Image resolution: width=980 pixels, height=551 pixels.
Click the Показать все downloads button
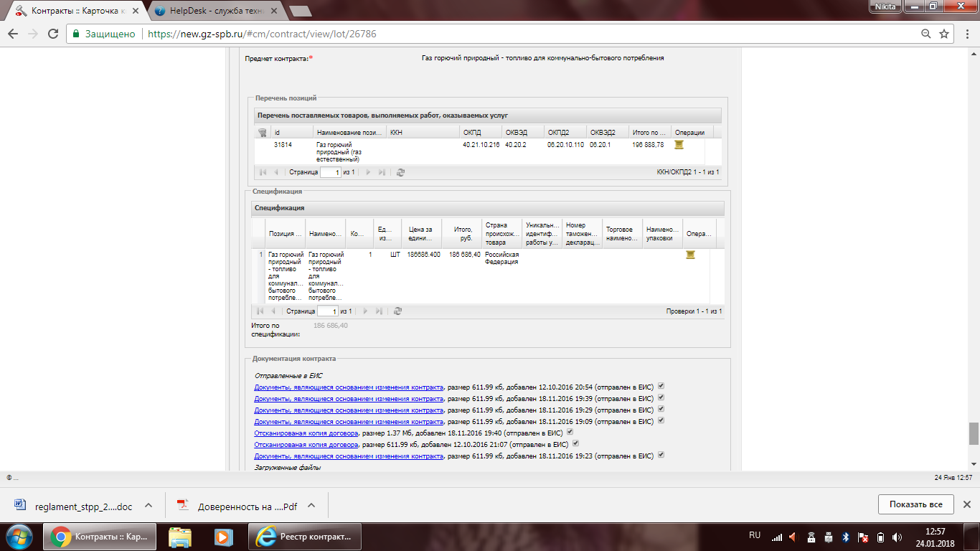coord(915,504)
